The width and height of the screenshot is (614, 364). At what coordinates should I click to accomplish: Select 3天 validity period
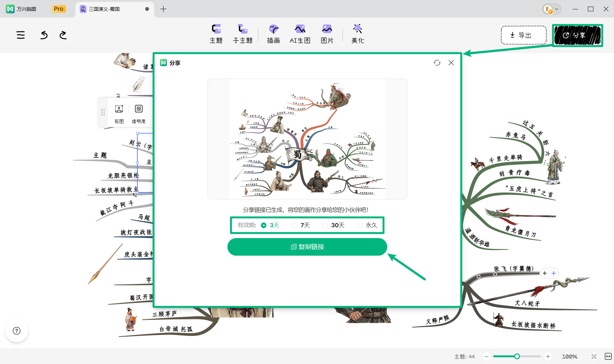click(x=270, y=225)
